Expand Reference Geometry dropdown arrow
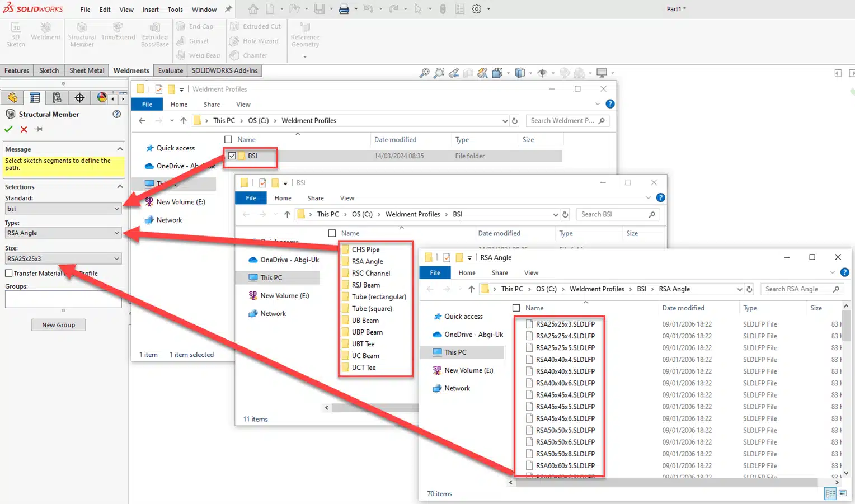Screen dimensions: 855x504 (305, 56)
